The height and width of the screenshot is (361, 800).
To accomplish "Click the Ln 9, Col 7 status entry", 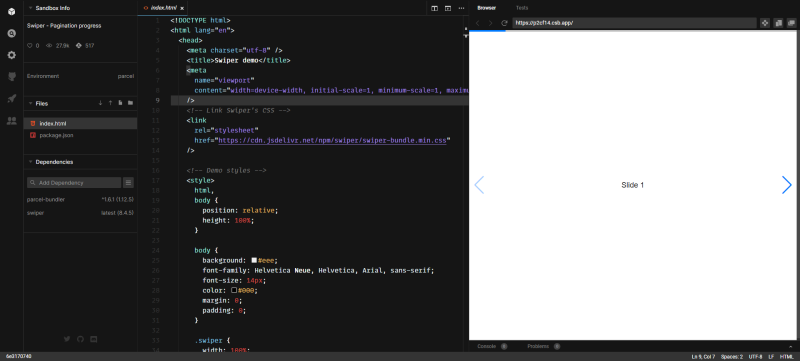I will click(703, 356).
